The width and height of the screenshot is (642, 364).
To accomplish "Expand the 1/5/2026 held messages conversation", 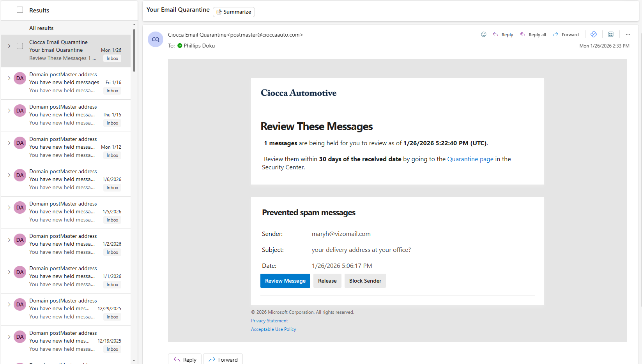I will (9, 207).
